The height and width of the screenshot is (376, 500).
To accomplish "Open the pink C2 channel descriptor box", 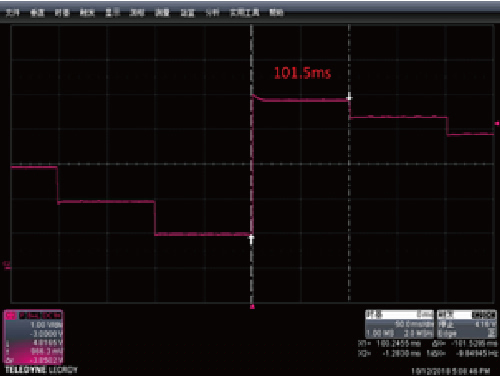I will (x=33, y=337).
